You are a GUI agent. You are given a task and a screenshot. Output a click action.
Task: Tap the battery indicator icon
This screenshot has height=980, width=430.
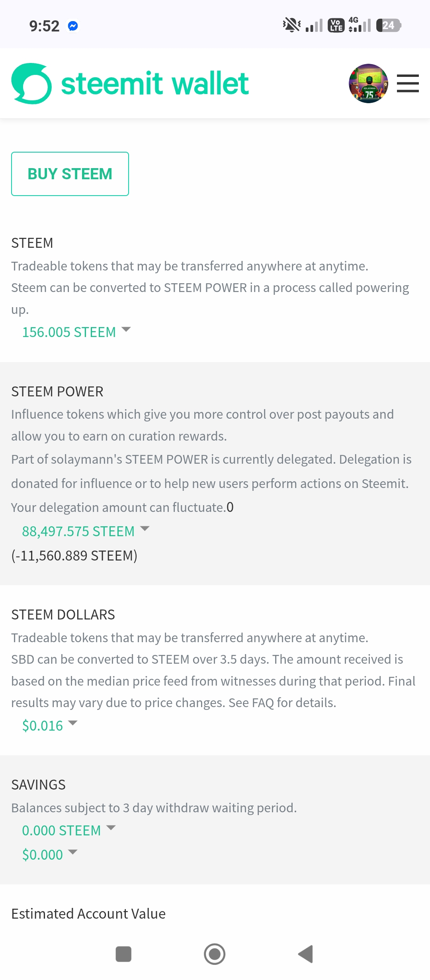[x=389, y=25]
